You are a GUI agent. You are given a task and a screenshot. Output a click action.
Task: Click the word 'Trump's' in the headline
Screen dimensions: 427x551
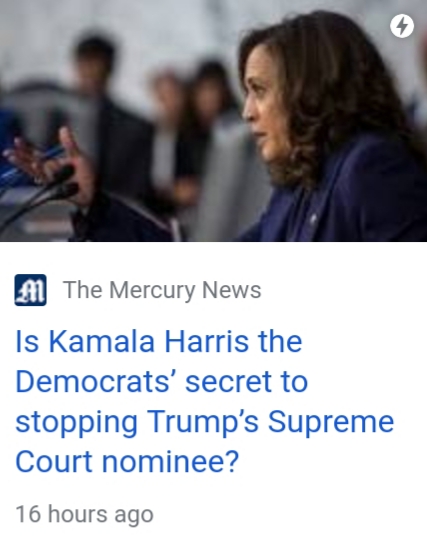pos(203,423)
